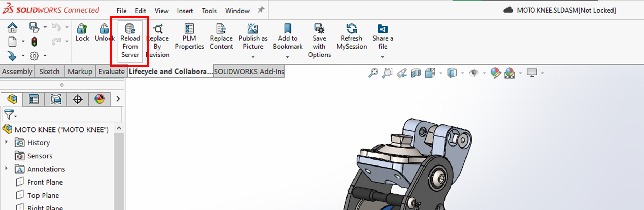Select the Front Plane tree item
Image resolution: width=644 pixels, height=210 pixels.
[45, 182]
